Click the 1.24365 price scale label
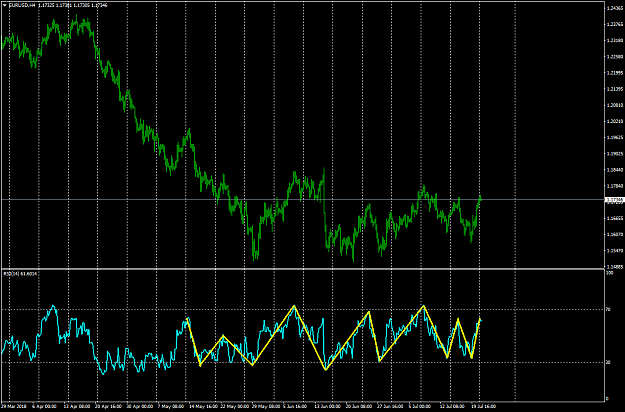 [614, 8]
